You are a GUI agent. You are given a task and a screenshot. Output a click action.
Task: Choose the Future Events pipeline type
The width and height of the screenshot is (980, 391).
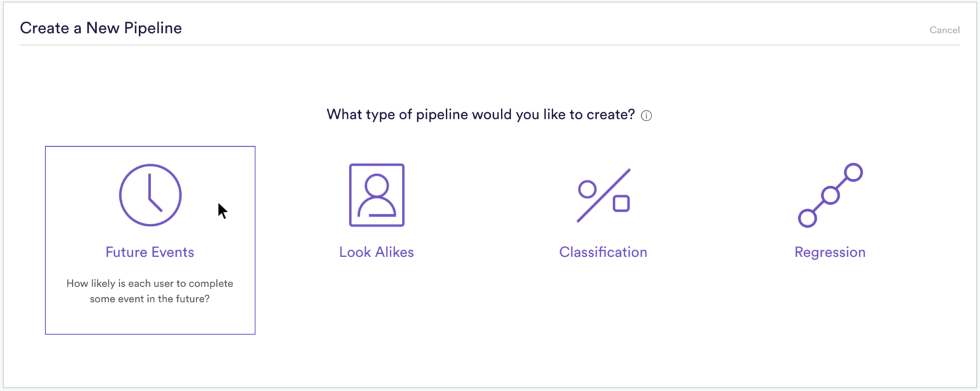click(150, 239)
